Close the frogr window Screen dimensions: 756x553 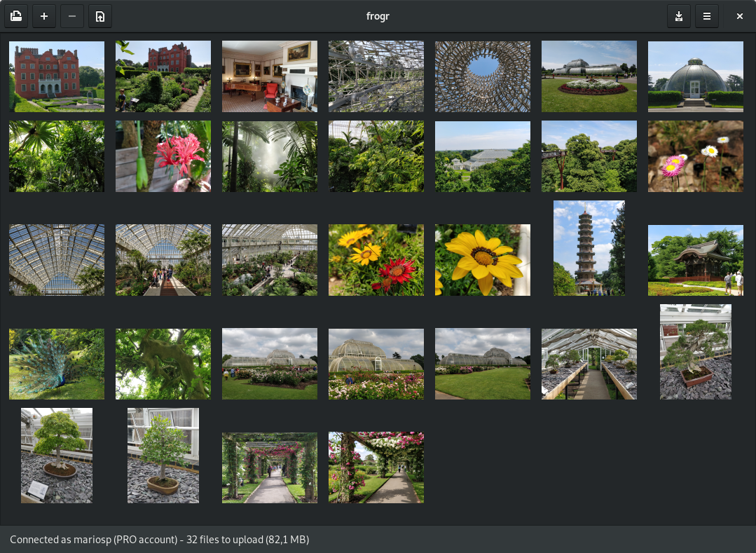point(739,16)
